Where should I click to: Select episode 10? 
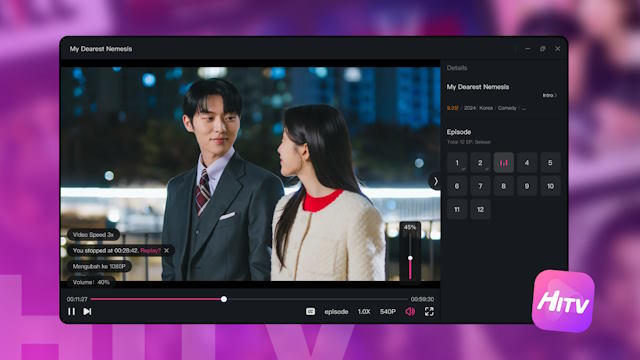pyautogui.click(x=550, y=186)
